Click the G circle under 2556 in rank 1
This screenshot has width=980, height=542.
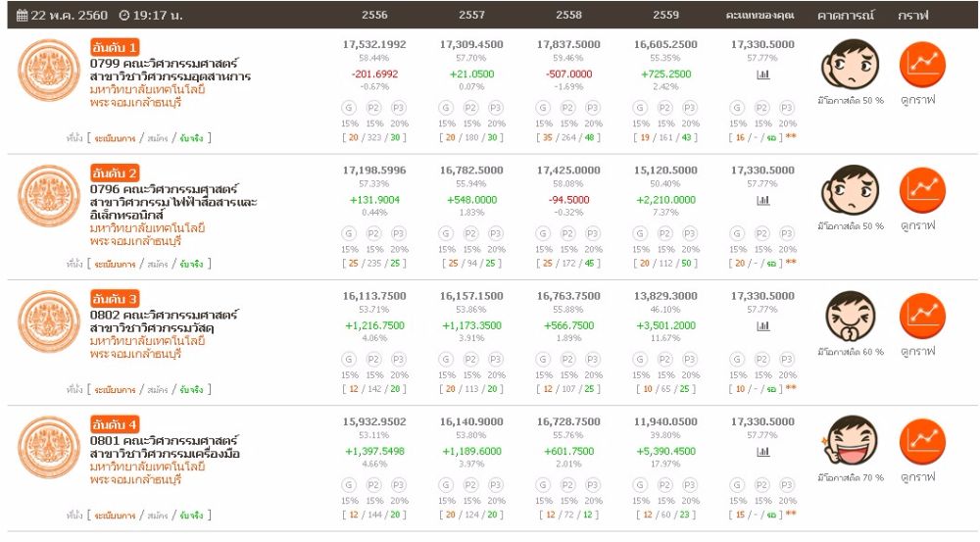[x=349, y=107]
